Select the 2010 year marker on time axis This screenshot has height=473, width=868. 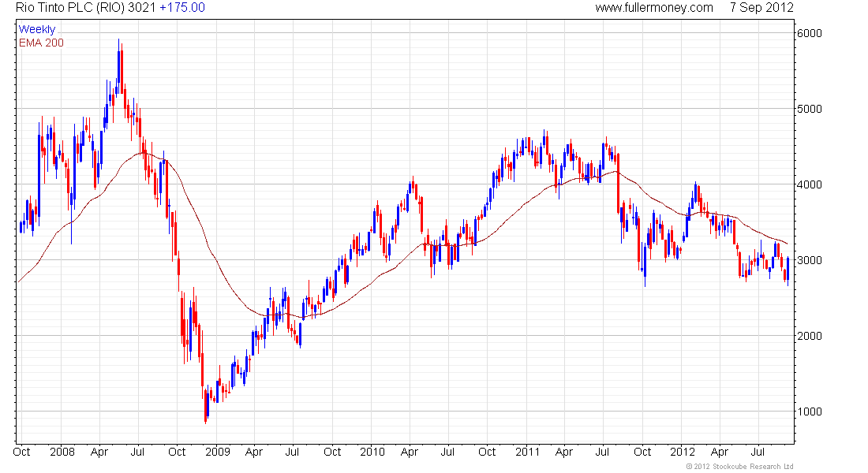(372, 452)
